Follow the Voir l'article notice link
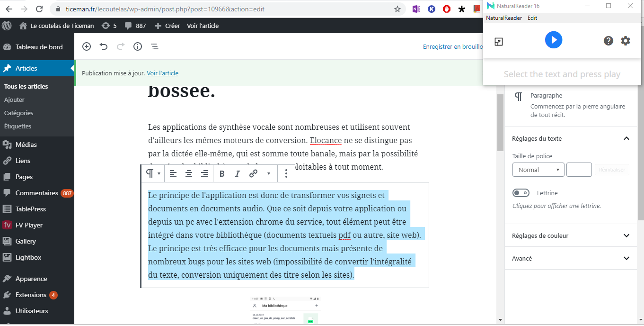Viewport: 644px width, 326px height. point(162,73)
